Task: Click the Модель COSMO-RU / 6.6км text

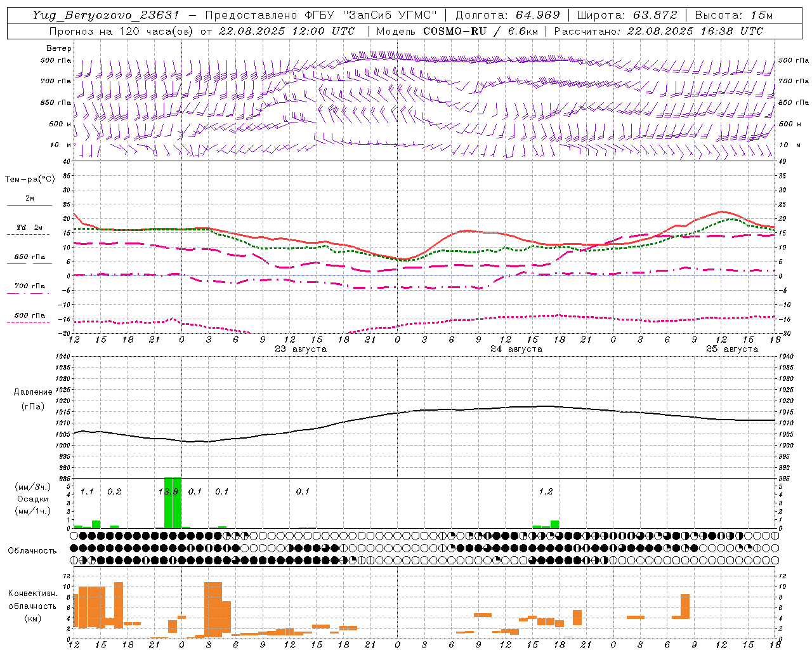Action: click(457, 31)
